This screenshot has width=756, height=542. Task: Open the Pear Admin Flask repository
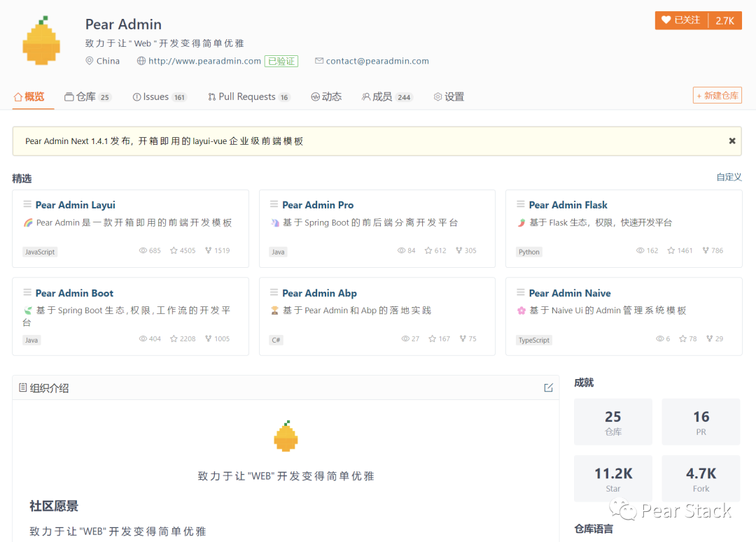[x=568, y=205]
